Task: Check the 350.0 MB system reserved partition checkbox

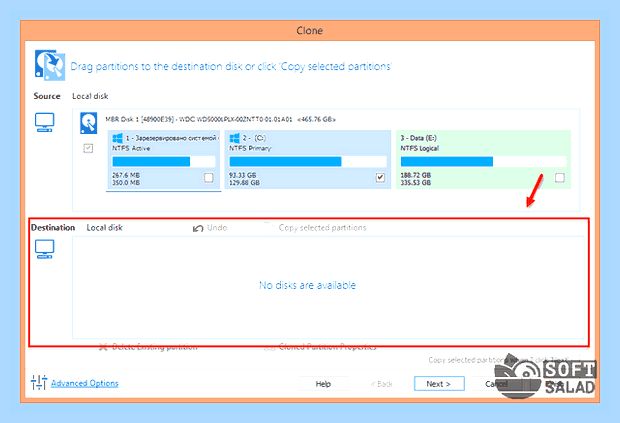Action: 209,178
